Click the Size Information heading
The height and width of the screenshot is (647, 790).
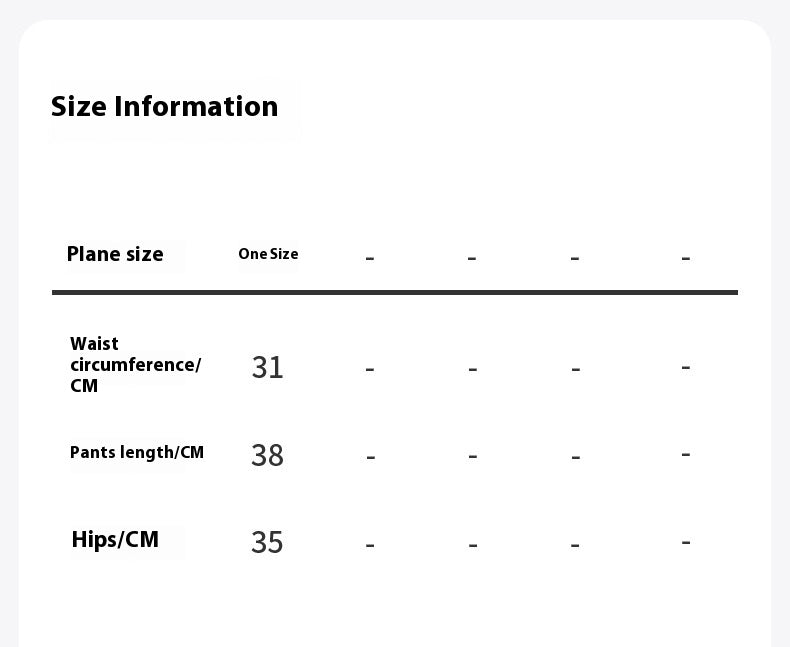165,106
